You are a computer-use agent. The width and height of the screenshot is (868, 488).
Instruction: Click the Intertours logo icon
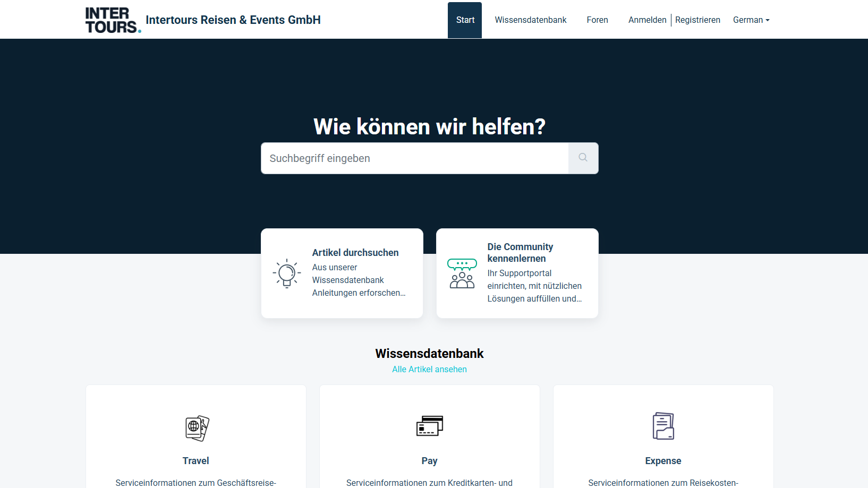[113, 20]
